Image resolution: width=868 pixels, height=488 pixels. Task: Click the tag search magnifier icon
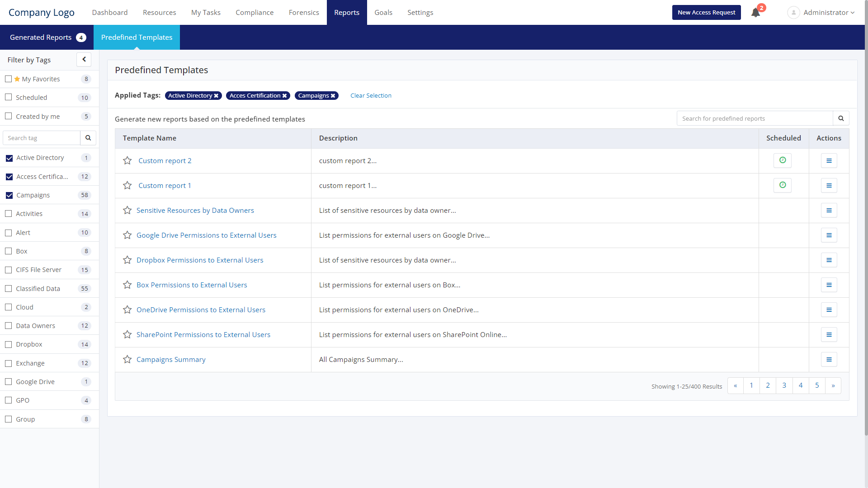click(88, 138)
